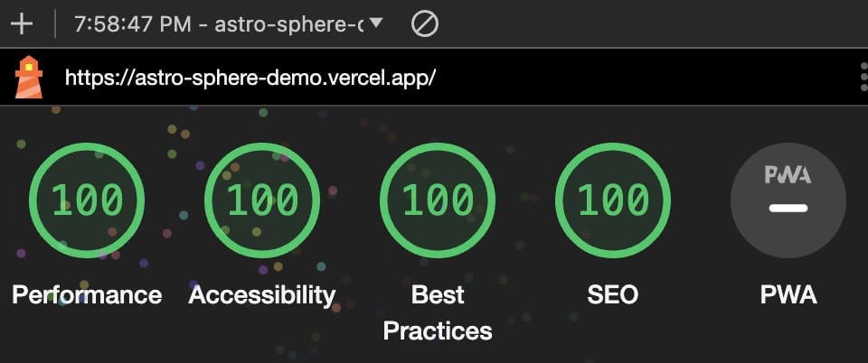Click the PWA logo text inside the gray badge
Image resolution: width=868 pixels, height=363 pixels.
788,175
